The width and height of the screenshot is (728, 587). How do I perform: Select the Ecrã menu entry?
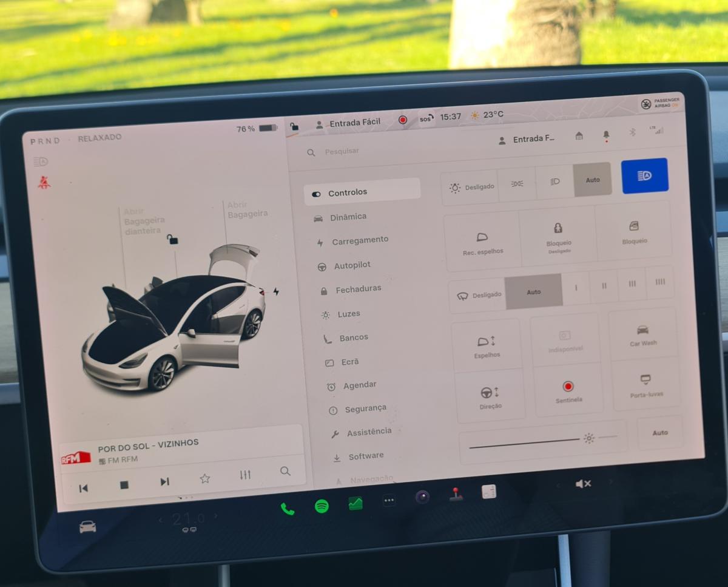coord(342,362)
